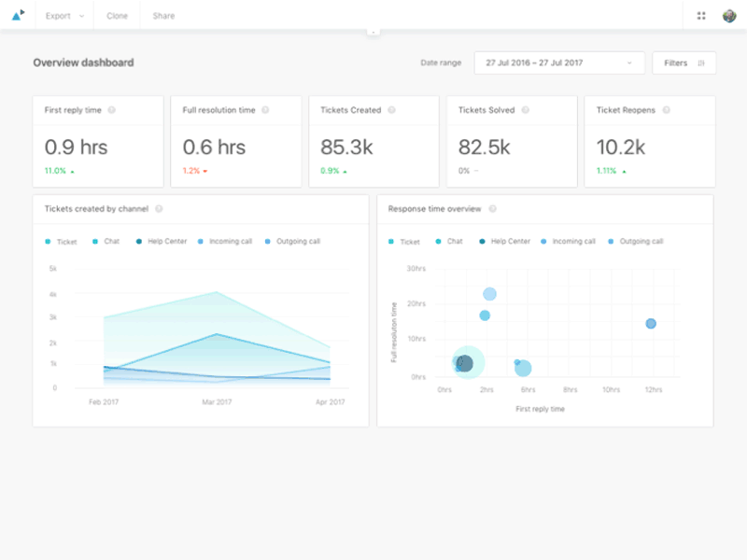
Task: Click info icon beside Response time overview
Action: (492, 208)
